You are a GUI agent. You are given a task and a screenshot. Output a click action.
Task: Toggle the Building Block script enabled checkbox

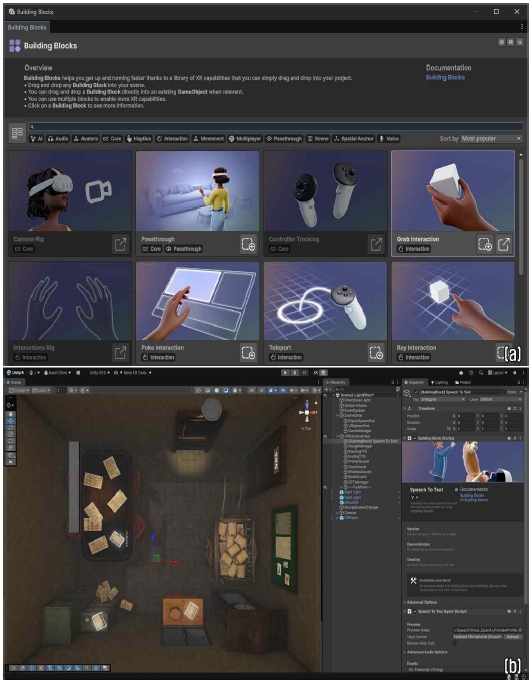pos(415,438)
